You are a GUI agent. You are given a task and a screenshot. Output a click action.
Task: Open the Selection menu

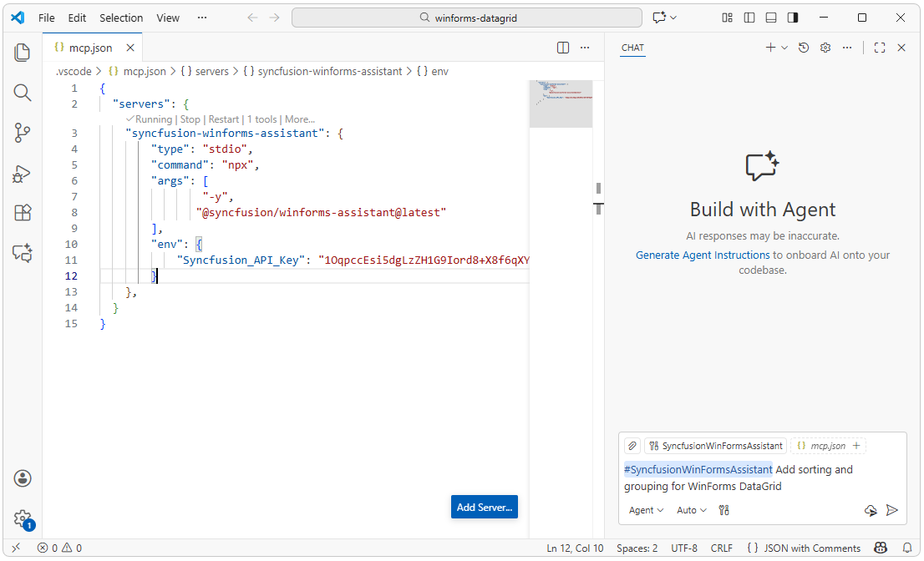120,17
